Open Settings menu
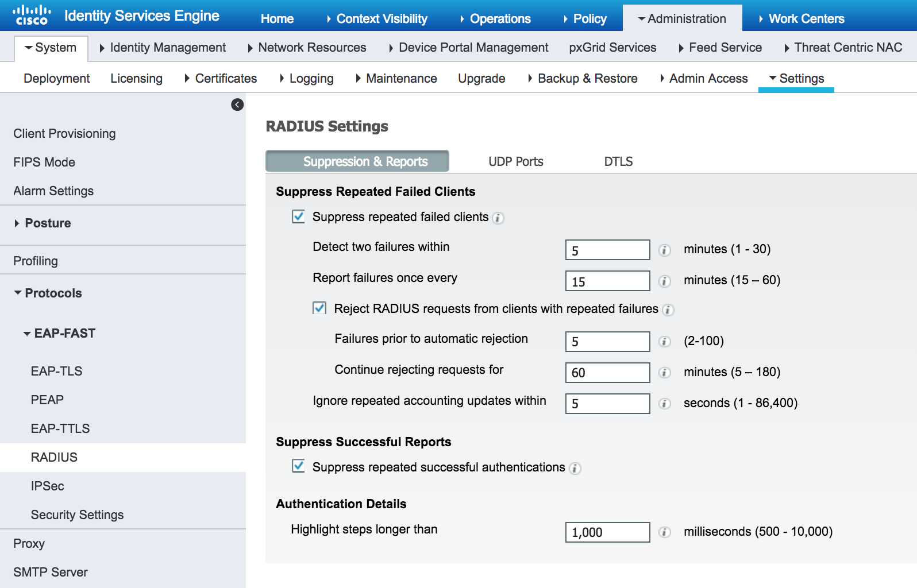917x588 pixels. click(796, 79)
